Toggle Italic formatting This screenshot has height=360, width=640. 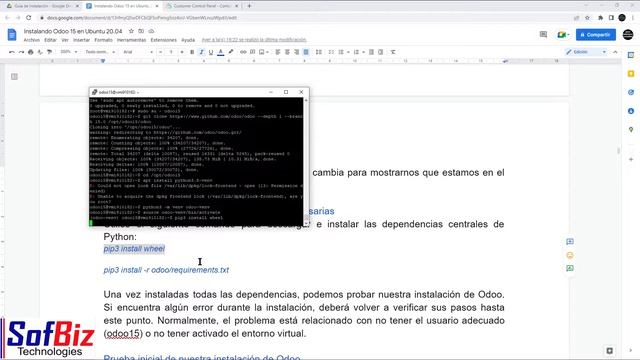coord(201,52)
